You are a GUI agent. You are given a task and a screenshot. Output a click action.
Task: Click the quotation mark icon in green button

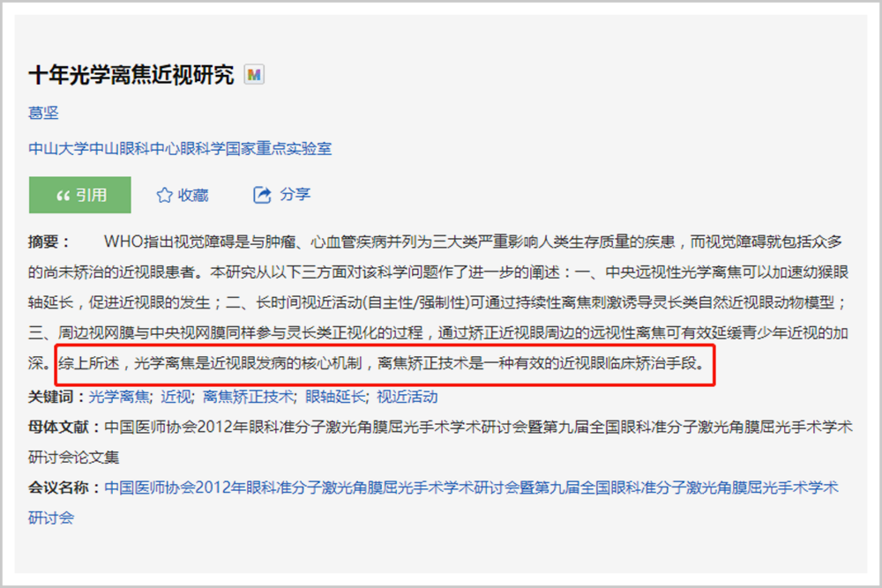(x=63, y=196)
